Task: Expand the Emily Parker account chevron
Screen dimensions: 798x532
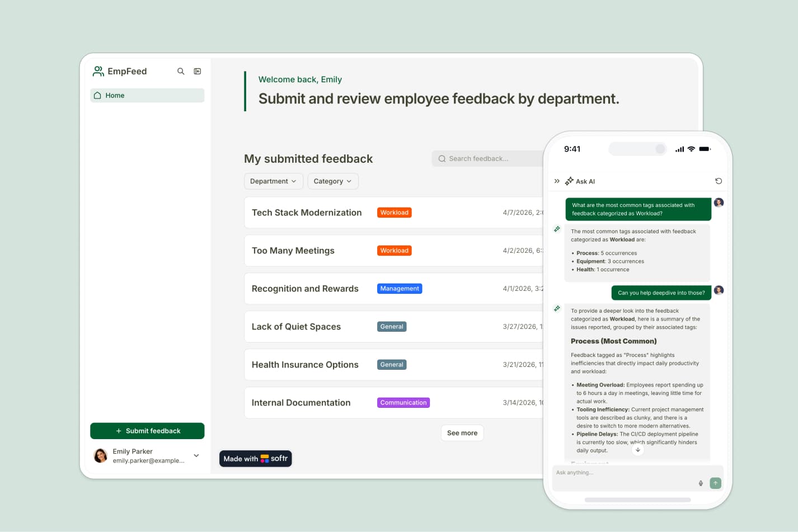Action: pos(196,455)
